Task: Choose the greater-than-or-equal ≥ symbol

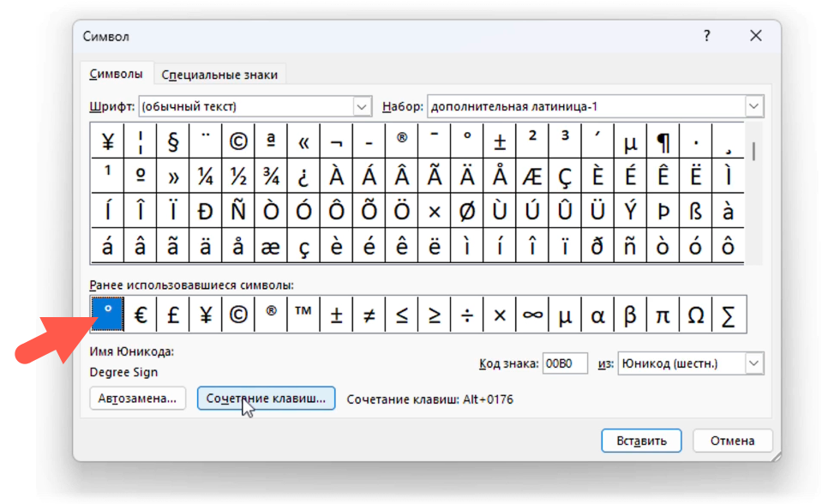Action: click(434, 315)
